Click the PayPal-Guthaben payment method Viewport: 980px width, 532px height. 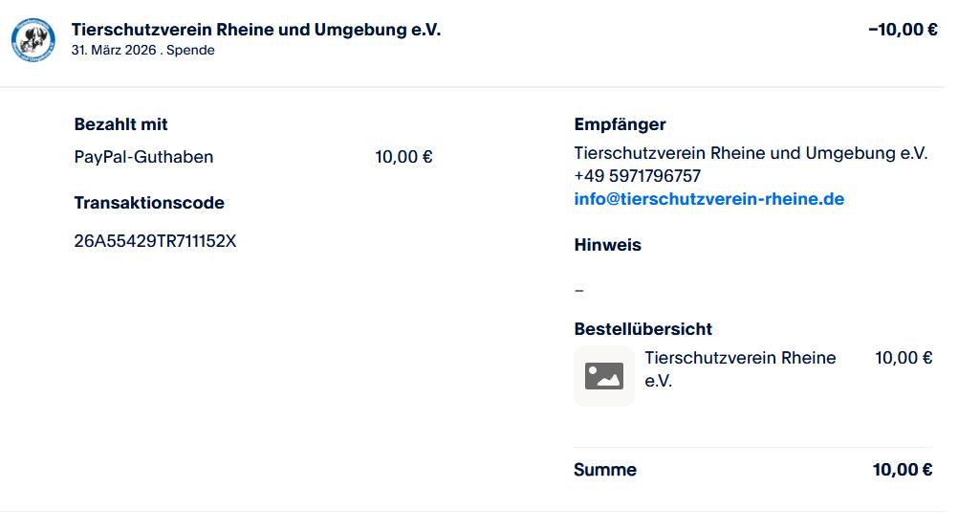(143, 157)
